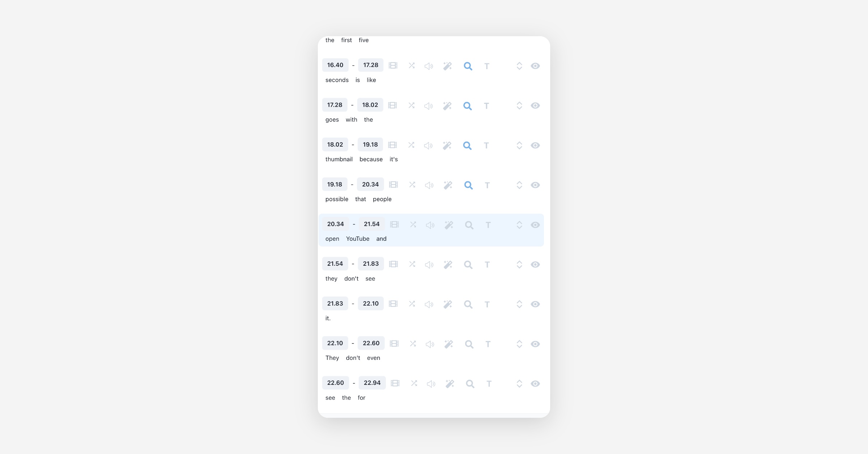Click the word 'YouTube' in the highlighted segment

click(357, 239)
